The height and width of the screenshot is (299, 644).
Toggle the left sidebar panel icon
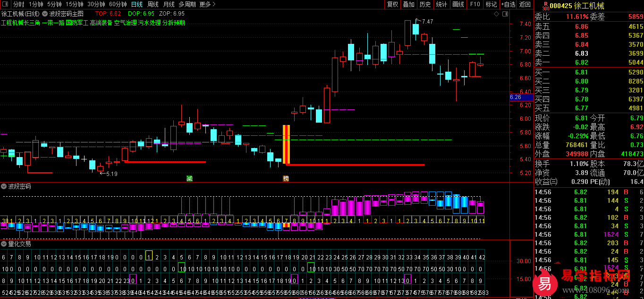point(5,4)
